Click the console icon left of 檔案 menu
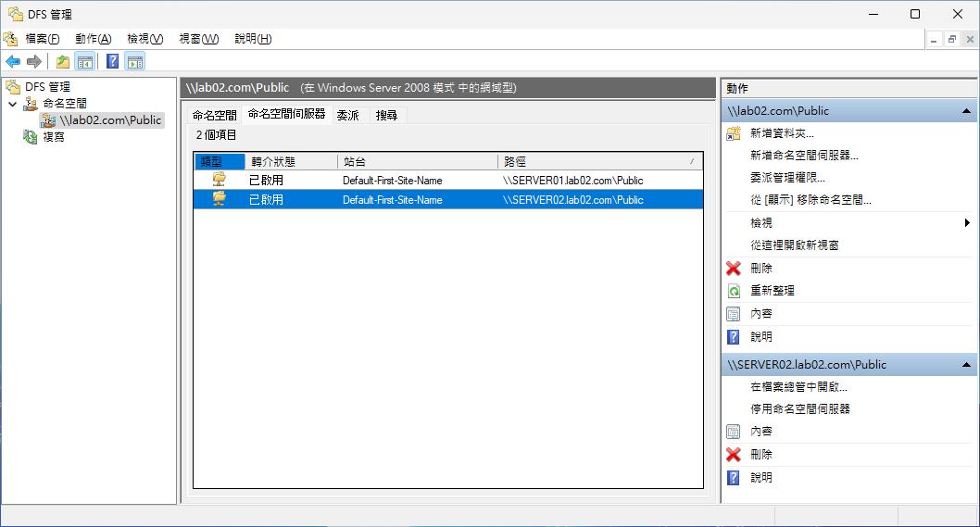Viewport: 980px width, 527px height. [x=10, y=39]
